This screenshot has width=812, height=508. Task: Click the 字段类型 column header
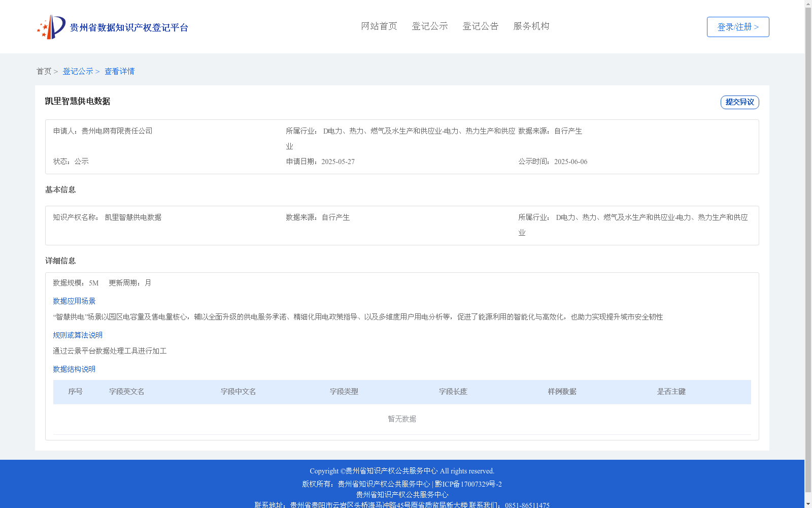click(344, 392)
